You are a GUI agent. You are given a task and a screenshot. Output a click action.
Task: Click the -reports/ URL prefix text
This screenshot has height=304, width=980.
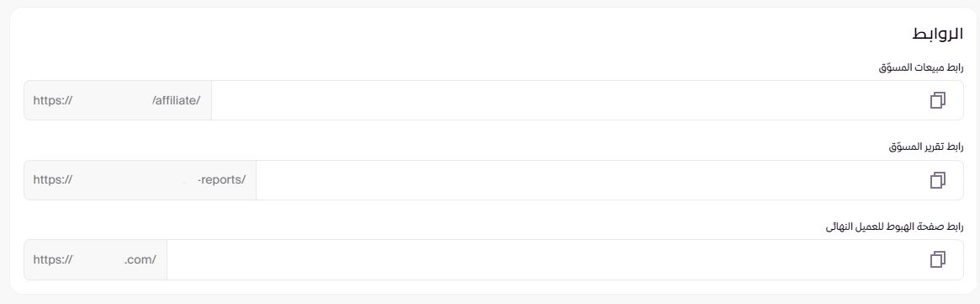pyautogui.click(x=222, y=179)
